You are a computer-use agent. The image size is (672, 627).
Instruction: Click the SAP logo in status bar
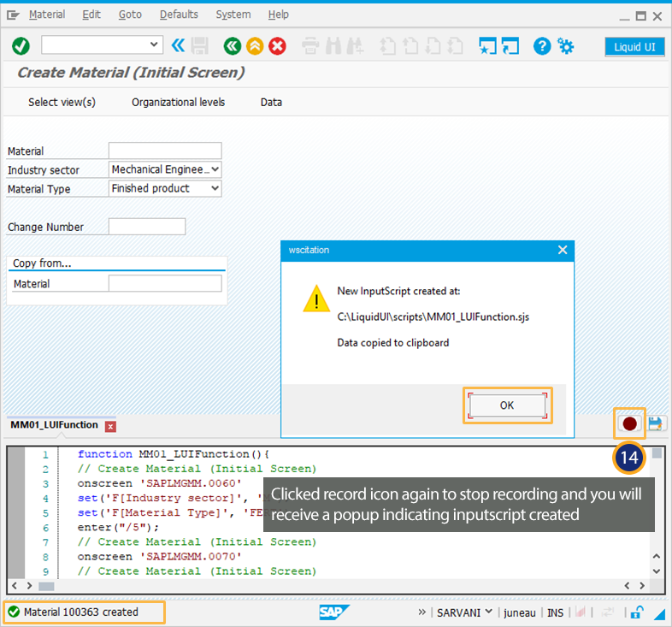[333, 612]
